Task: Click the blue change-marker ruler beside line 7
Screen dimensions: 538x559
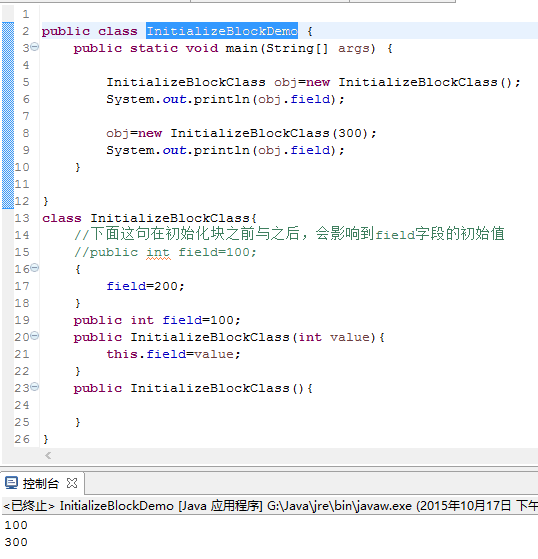Action: pyautogui.click(x=8, y=116)
